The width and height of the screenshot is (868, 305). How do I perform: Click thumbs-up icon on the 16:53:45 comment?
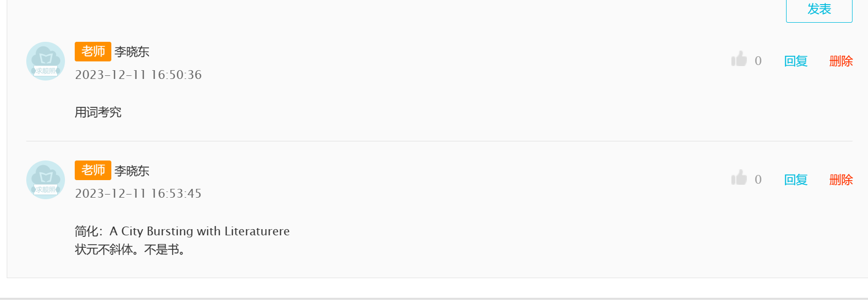coord(739,178)
